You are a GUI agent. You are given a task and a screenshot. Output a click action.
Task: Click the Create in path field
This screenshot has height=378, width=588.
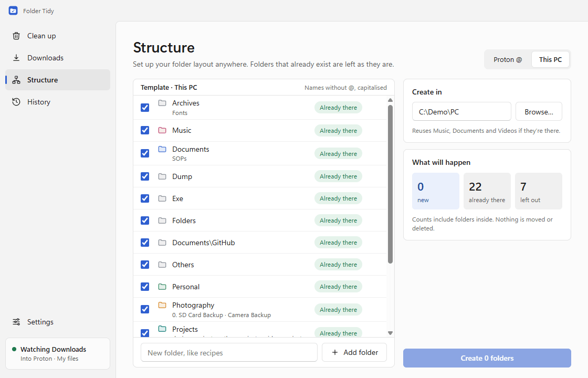tap(461, 112)
